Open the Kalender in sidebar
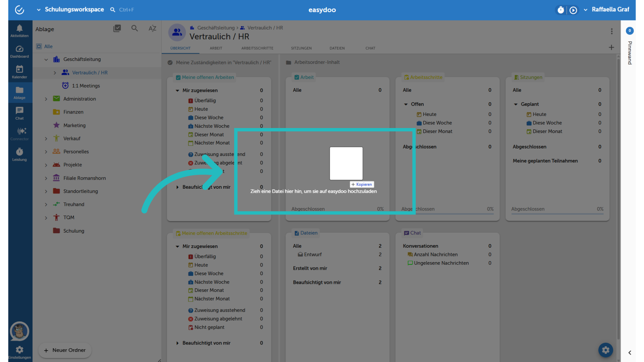644x362 pixels. (x=19, y=72)
